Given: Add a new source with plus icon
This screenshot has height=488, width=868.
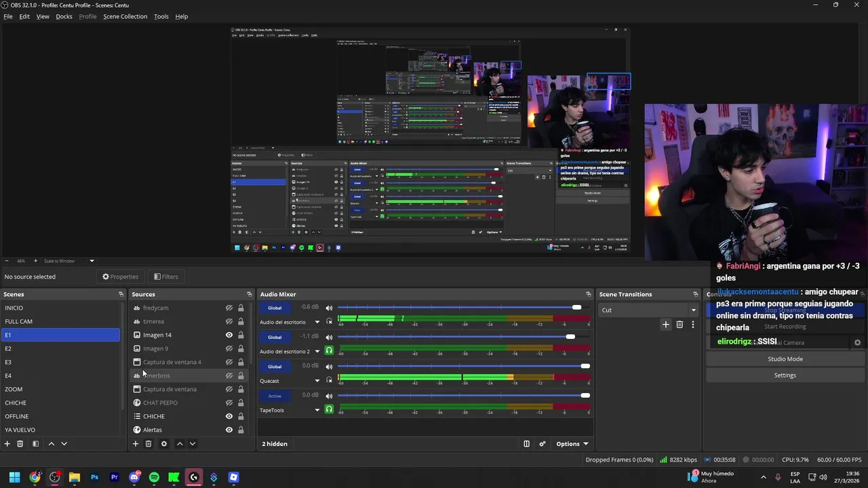Looking at the screenshot, I should (136, 444).
